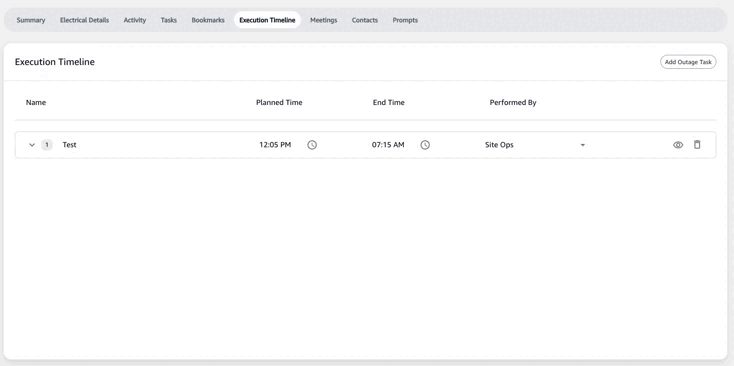Click the Planned Time column header

[x=279, y=102]
